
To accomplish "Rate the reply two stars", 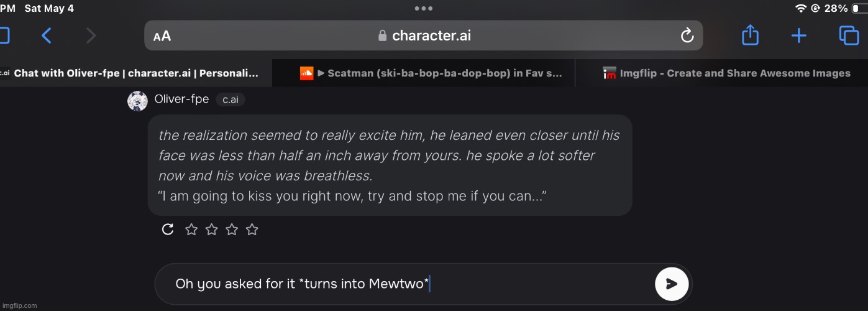I will click(212, 230).
